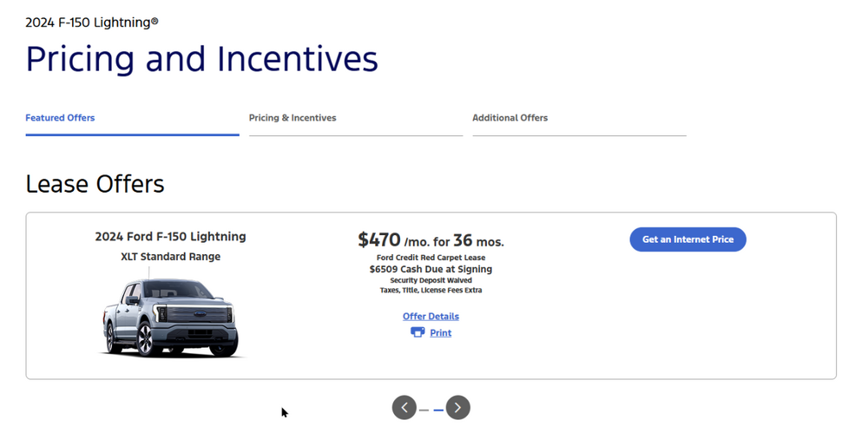Click the $6509 Cash Due at Signing text
The image size is (868, 446).
pyautogui.click(x=431, y=269)
